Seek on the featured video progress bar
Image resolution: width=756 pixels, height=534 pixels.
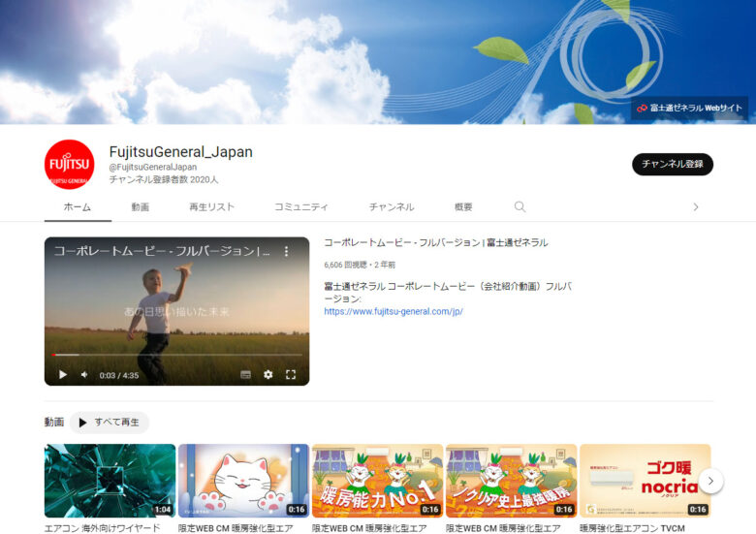(177, 355)
